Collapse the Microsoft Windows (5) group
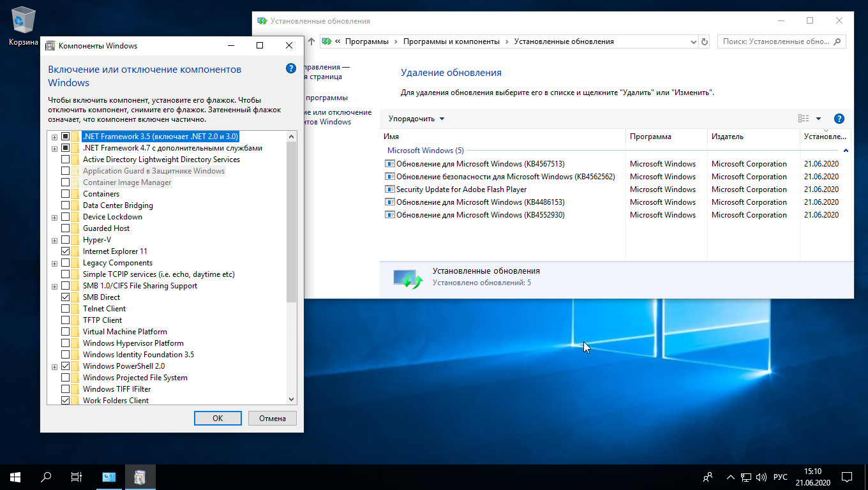The image size is (868, 490). [x=846, y=151]
